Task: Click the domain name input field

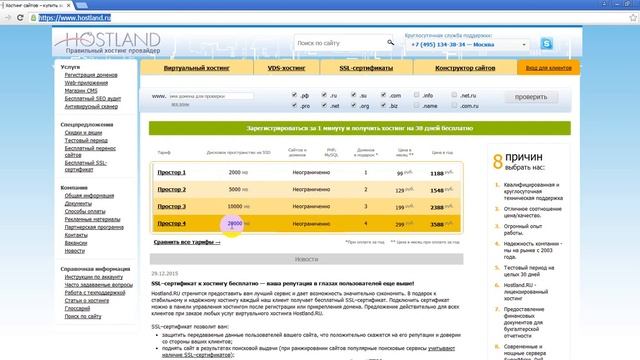Action: pos(210,96)
